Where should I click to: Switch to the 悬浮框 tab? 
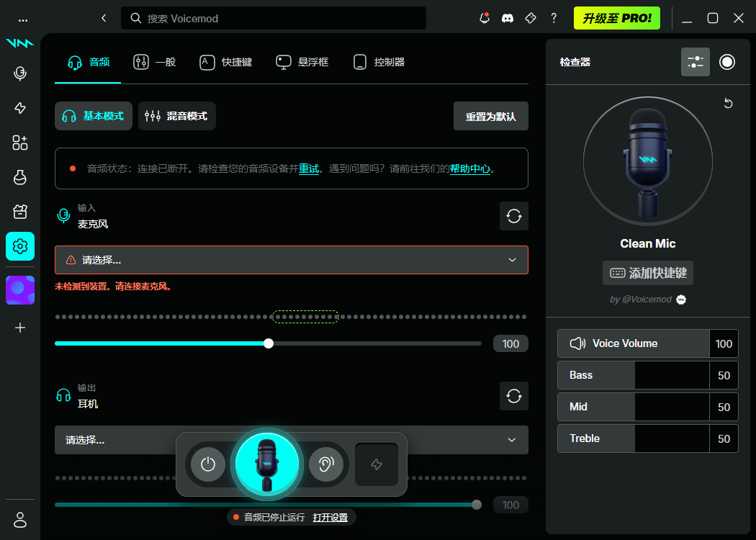coord(302,62)
